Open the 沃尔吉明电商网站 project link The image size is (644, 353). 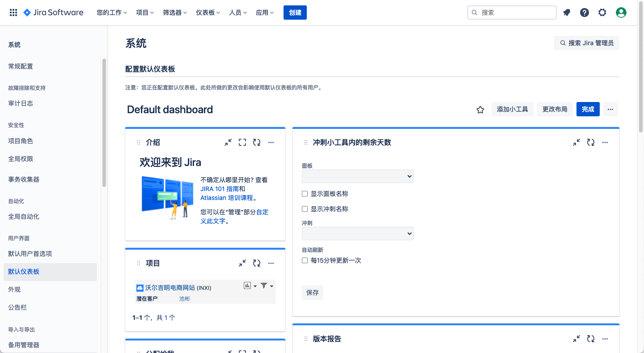(x=170, y=288)
